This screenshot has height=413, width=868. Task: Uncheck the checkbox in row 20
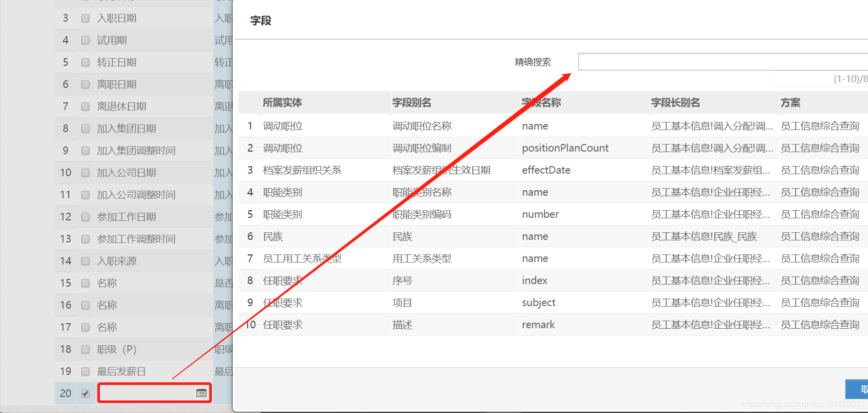click(x=85, y=393)
